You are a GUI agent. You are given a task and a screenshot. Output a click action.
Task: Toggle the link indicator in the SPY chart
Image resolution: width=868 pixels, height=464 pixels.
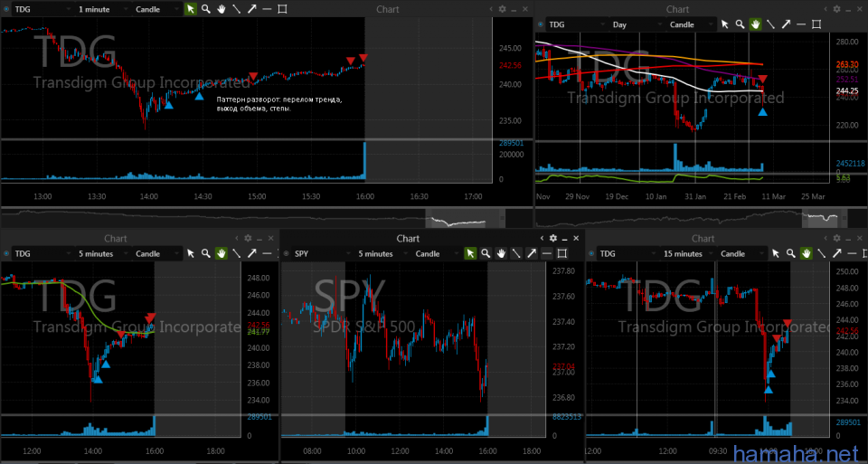click(x=287, y=253)
